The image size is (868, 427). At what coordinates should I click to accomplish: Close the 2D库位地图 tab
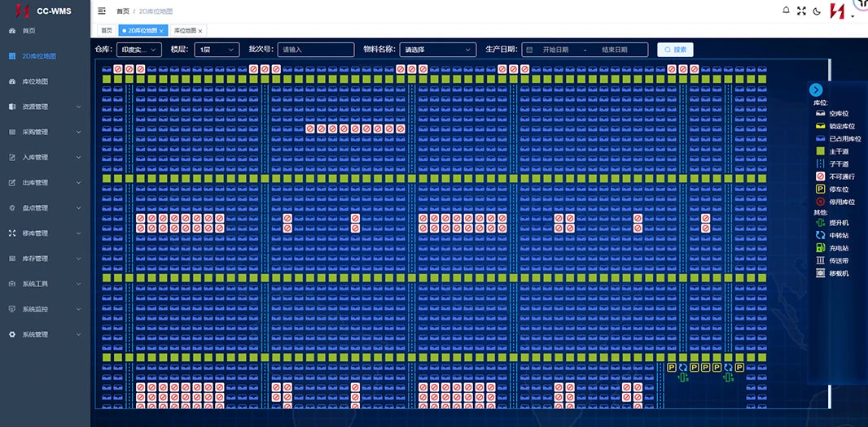(x=161, y=31)
